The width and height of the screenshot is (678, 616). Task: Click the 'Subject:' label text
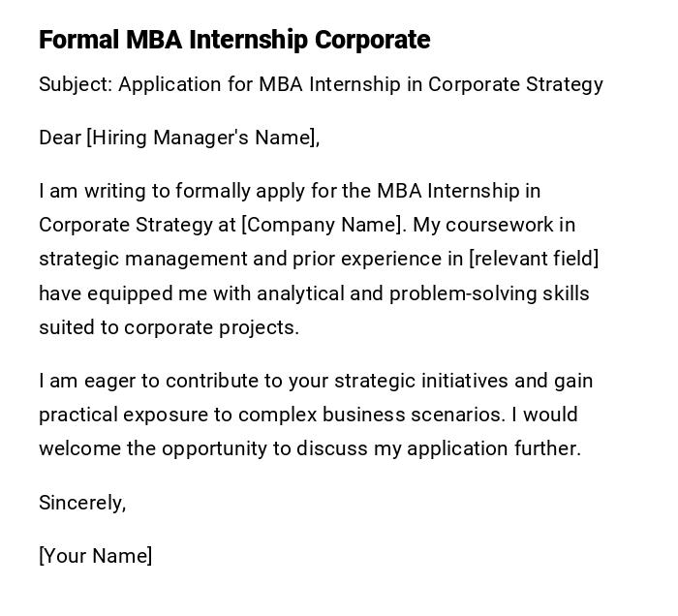[x=76, y=84]
